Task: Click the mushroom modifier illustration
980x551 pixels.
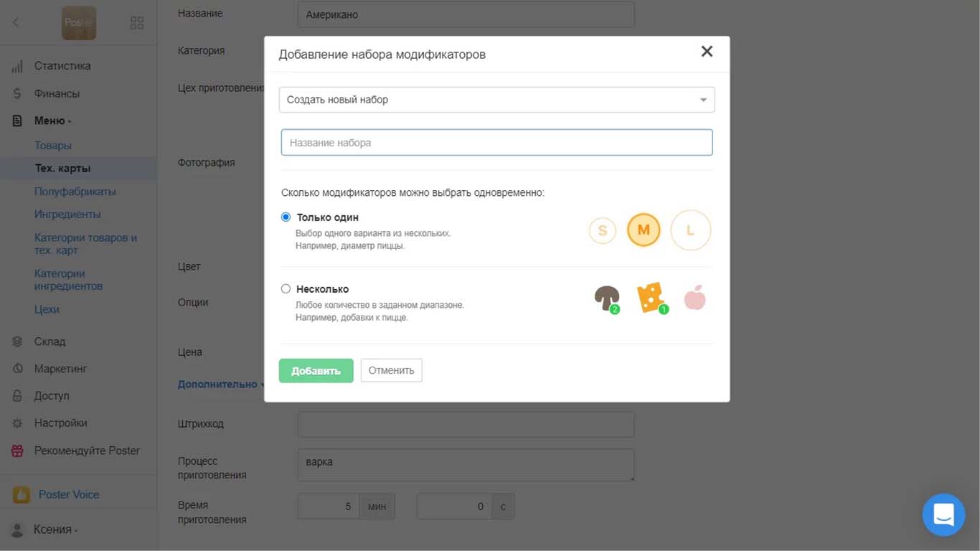Action: (x=608, y=298)
